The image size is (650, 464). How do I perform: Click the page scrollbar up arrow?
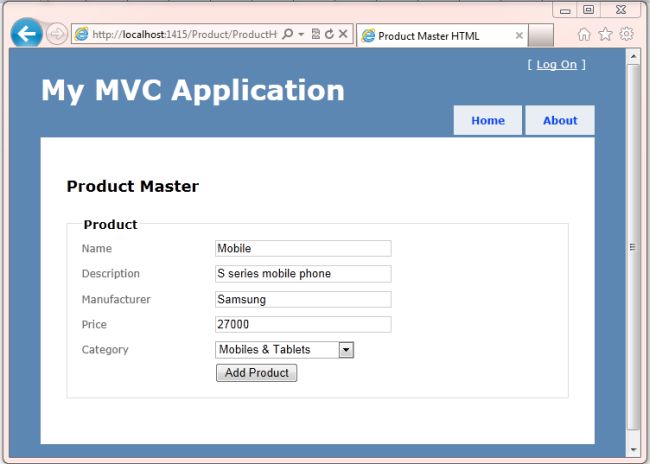tap(633, 56)
